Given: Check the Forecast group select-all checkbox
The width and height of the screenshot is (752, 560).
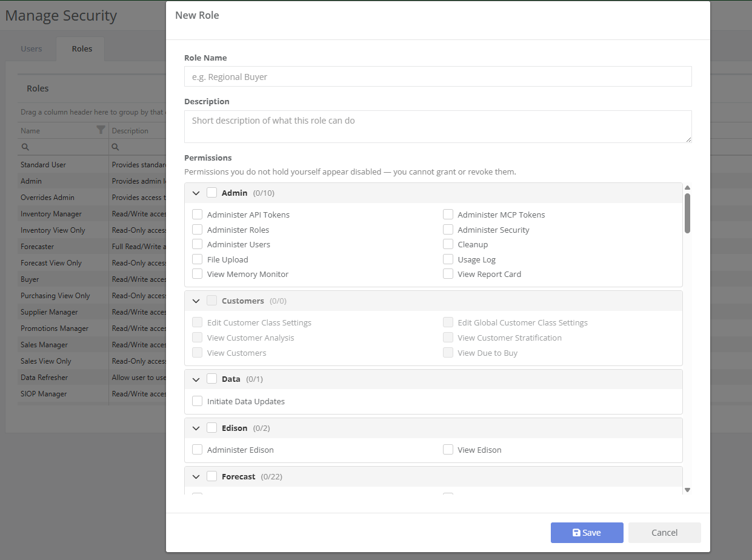Looking at the screenshot, I should (x=211, y=476).
